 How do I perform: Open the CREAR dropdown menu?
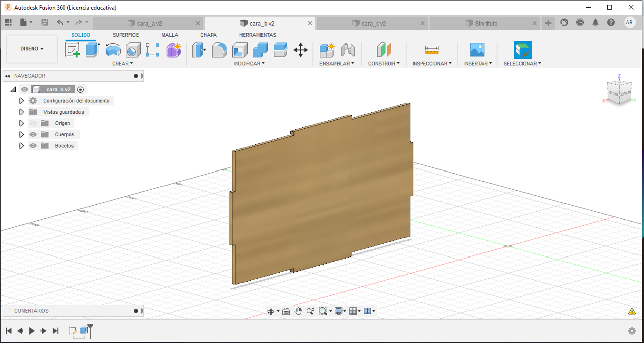click(123, 64)
